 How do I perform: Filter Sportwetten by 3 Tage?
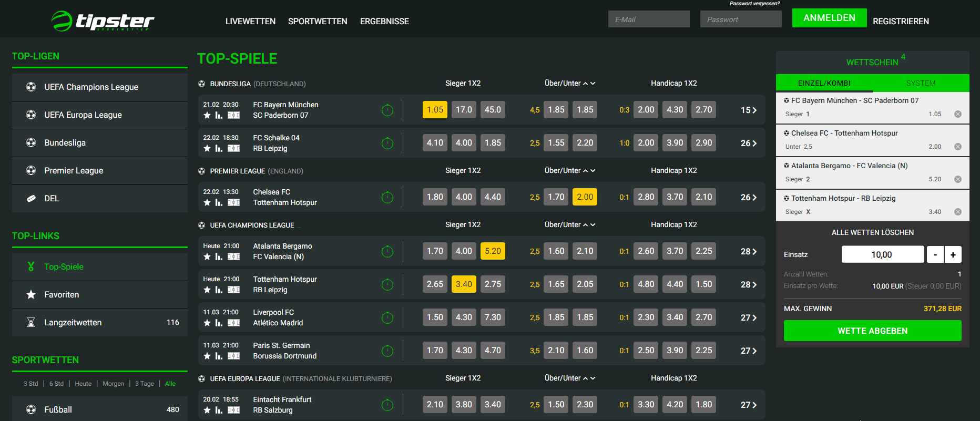(145, 384)
